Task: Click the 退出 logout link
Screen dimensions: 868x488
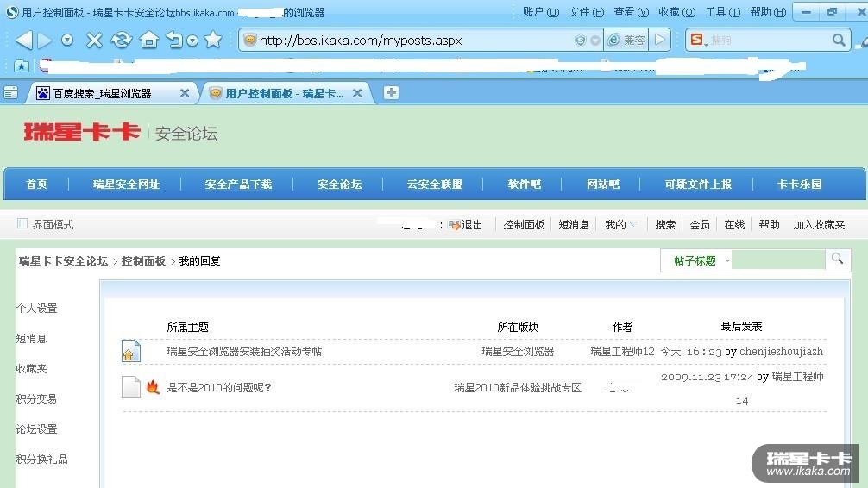Action: (x=472, y=225)
